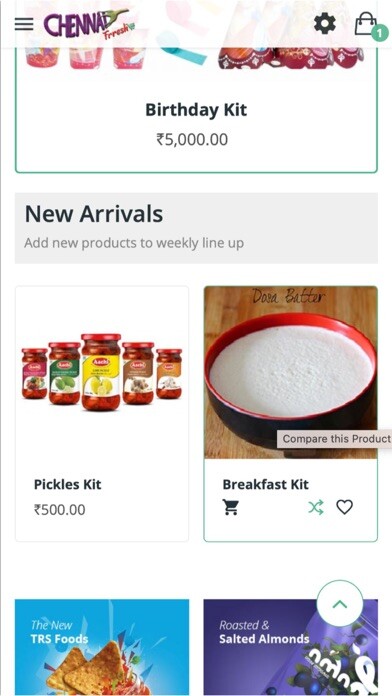Open the shopping bag cart icon
The width and height of the screenshot is (392, 696).
365,23
